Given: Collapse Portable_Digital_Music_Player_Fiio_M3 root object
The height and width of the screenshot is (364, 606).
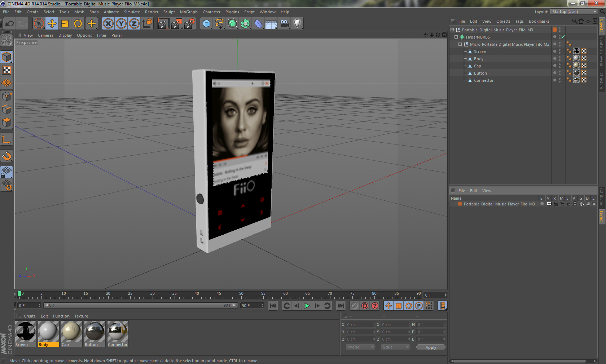Looking at the screenshot, I should click(x=452, y=30).
